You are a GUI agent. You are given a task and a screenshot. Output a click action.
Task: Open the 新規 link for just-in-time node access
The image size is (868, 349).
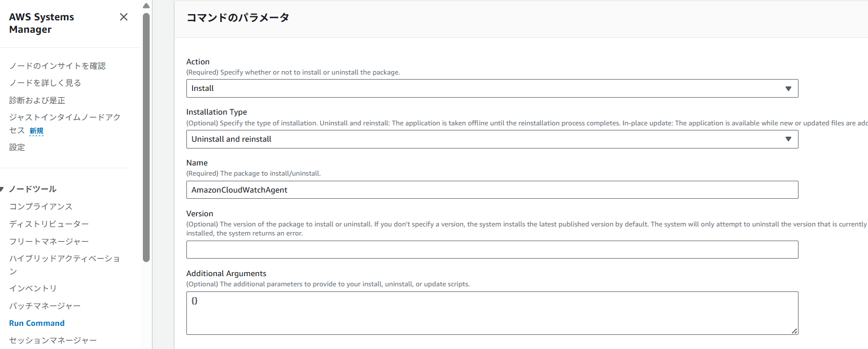point(36,130)
